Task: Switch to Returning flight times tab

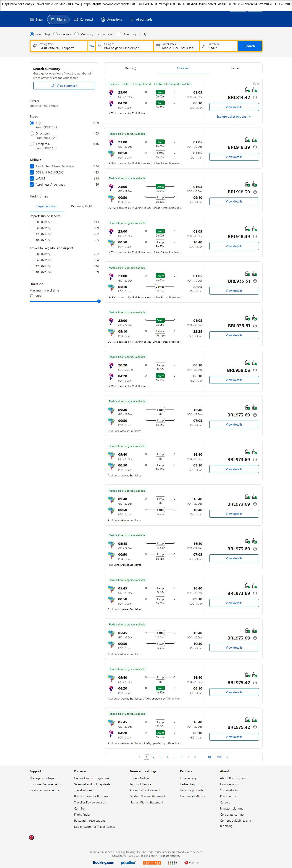Action: click(x=81, y=206)
